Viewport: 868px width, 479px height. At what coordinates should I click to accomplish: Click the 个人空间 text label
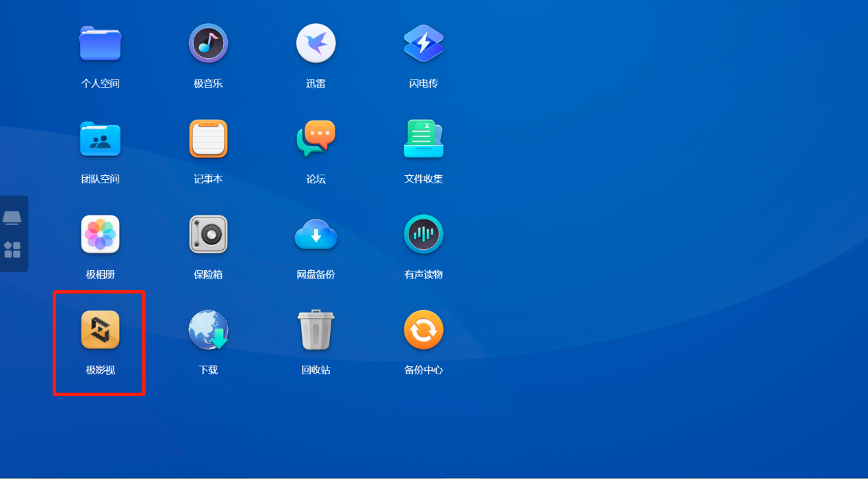tap(100, 83)
